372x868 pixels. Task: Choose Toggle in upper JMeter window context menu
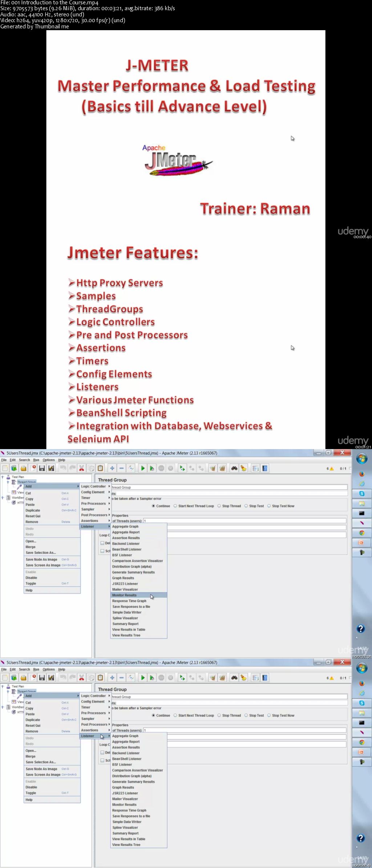point(52,583)
